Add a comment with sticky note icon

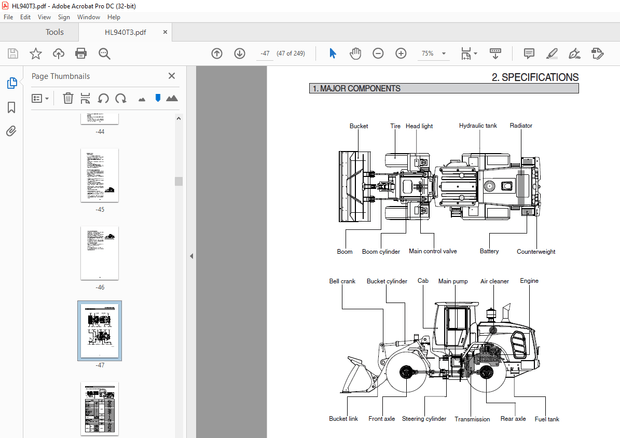(530, 53)
